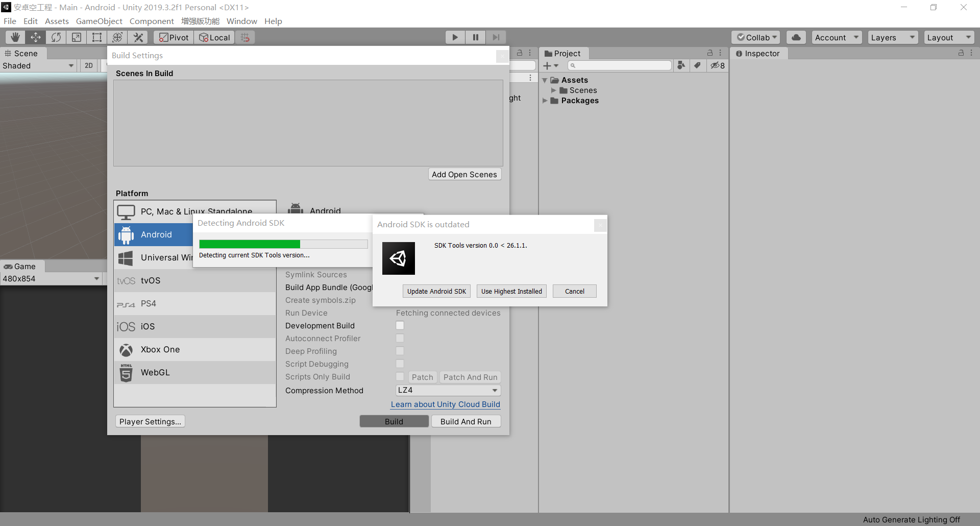Toggle 2D scene view mode
Viewport: 980px width, 526px height.
click(x=89, y=65)
